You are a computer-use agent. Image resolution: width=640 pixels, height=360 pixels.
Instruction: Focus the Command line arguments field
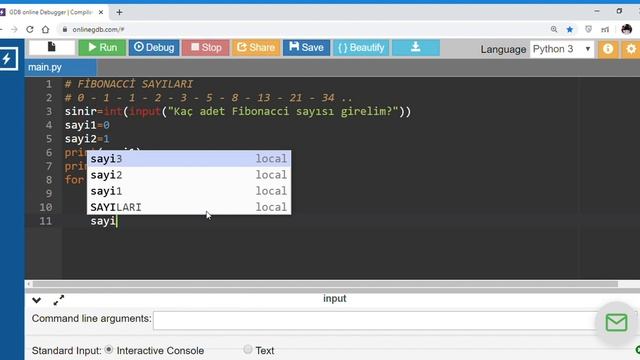(x=376, y=320)
